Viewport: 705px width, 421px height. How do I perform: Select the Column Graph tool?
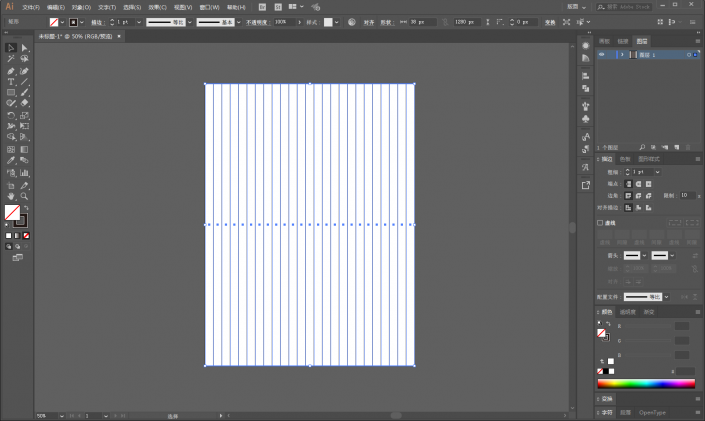[x=25, y=173]
